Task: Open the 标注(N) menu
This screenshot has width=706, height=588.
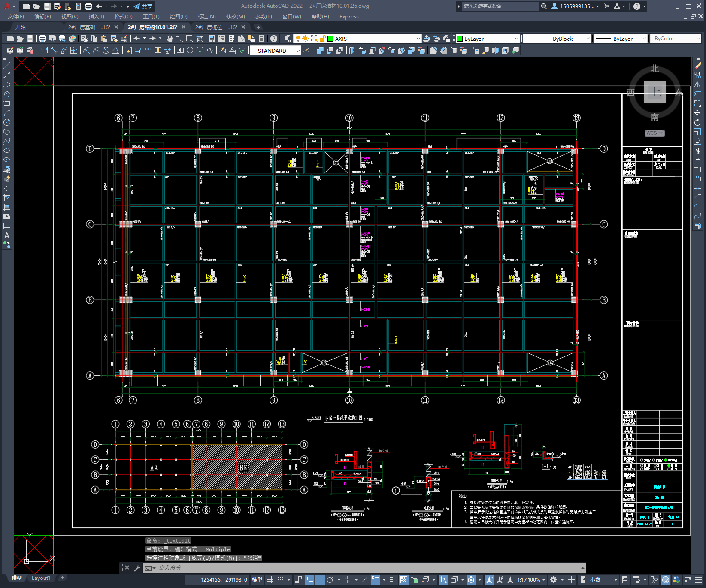Action: point(206,16)
